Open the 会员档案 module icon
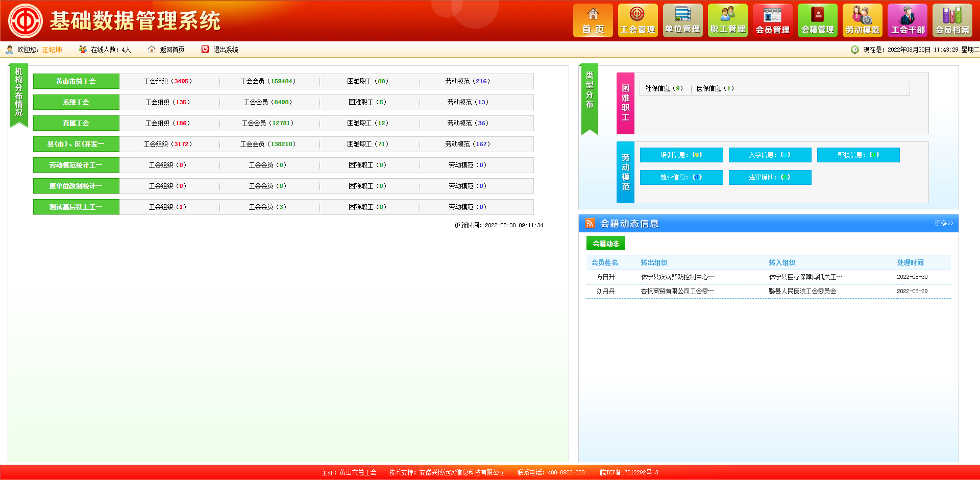This screenshot has width=980, height=480. pos(952,21)
